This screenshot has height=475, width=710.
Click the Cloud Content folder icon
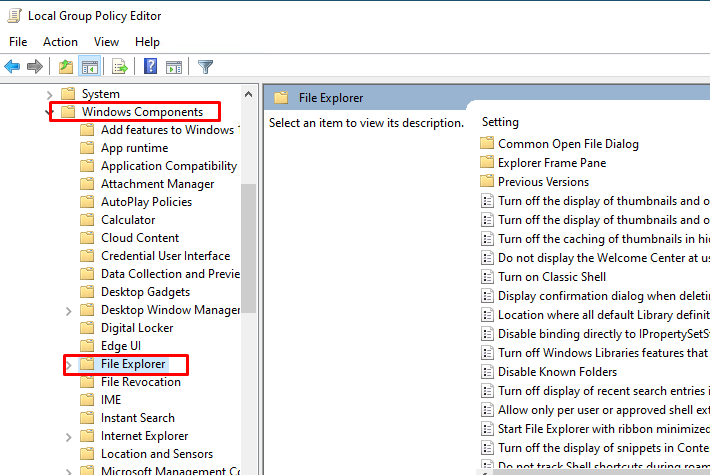pos(87,238)
